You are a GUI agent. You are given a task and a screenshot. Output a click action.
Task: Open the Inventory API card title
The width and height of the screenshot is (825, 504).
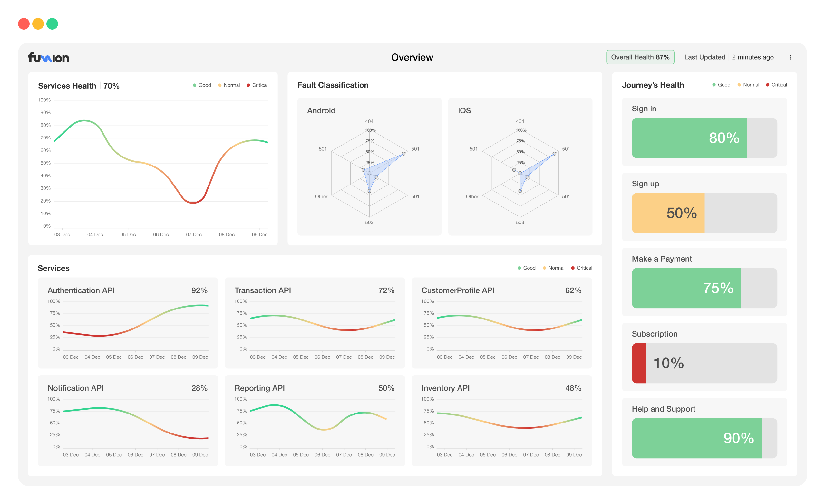coord(445,388)
